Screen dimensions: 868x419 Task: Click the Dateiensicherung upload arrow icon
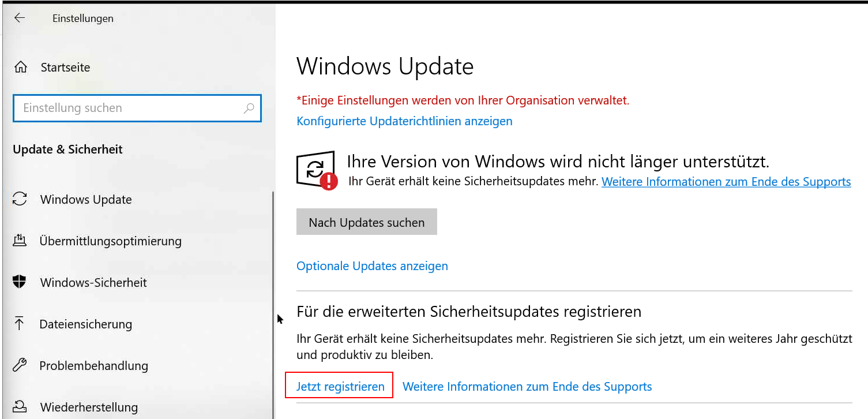pos(20,324)
